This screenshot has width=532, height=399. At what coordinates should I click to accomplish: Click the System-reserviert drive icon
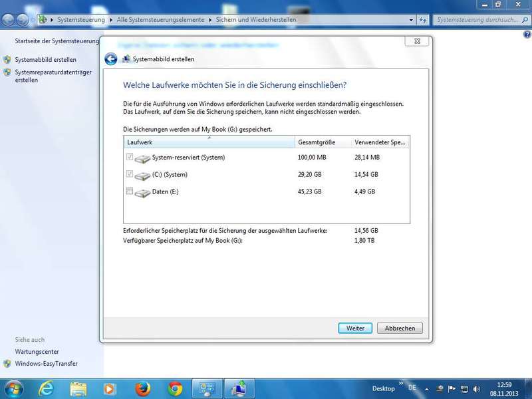[x=142, y=158]
